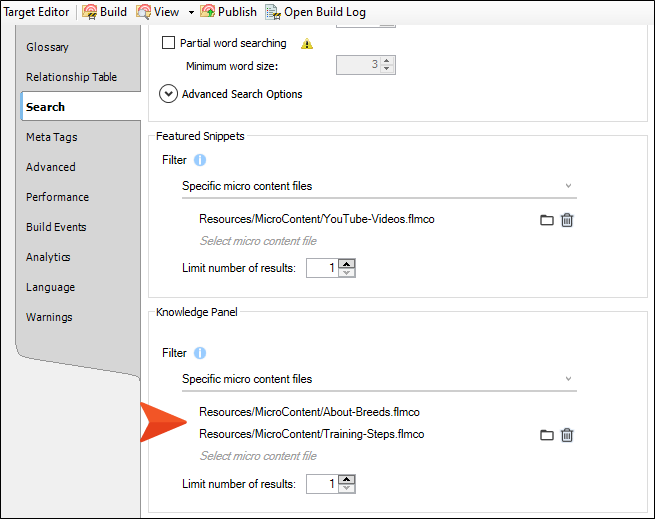Open the View dropdown arrow
655x519 pixels.
pyautogui.click(x=190, y=12)
